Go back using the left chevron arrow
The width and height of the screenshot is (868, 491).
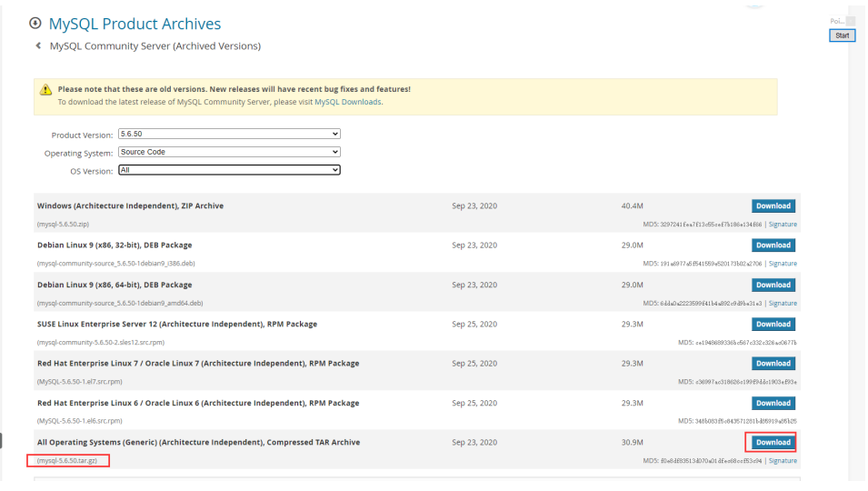(38, 46)
